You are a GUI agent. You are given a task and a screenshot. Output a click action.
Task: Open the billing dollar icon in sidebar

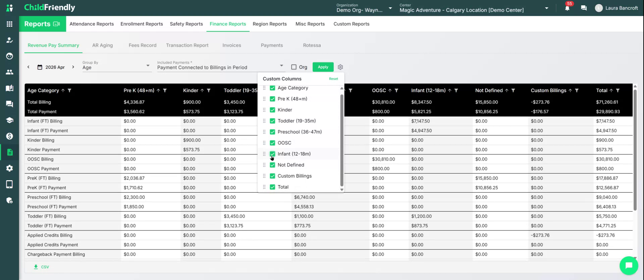[9, 136]
